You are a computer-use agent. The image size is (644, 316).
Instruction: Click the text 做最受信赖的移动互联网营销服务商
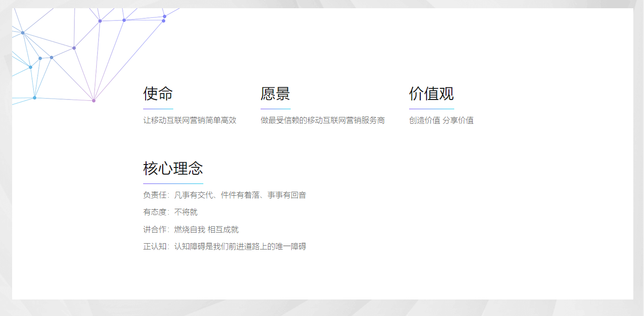tap(322, 120)
